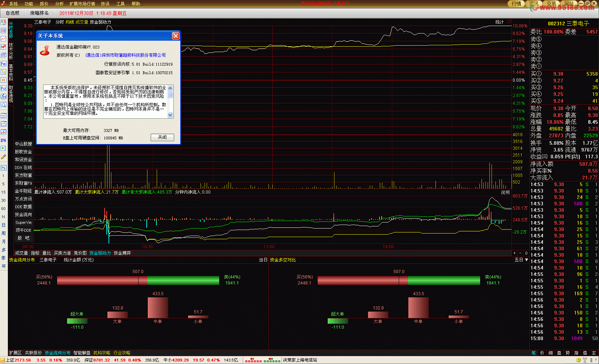Click the minus zoom button below chart
The width and height of the screenshot is (599, 364).
(x=520, y=253)
